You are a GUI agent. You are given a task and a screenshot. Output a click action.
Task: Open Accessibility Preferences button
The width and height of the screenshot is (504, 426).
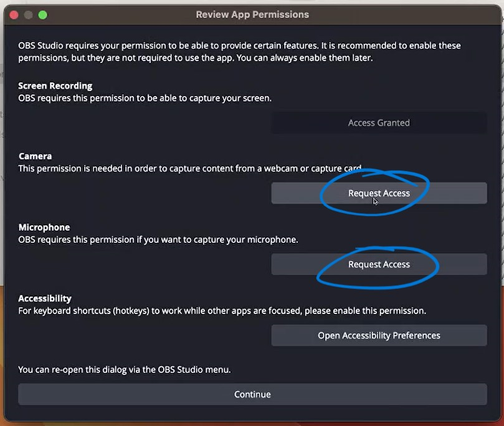(x=379, y=336)
